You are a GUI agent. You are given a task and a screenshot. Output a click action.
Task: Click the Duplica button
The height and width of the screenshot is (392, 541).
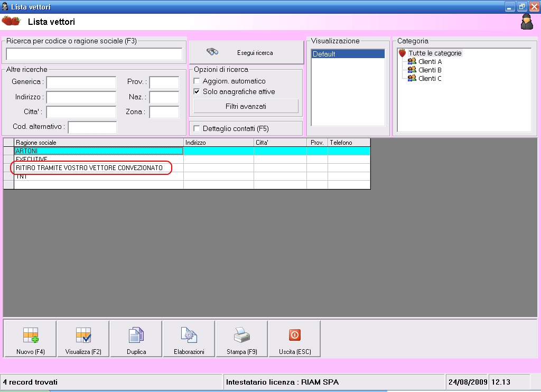point(136,339)
